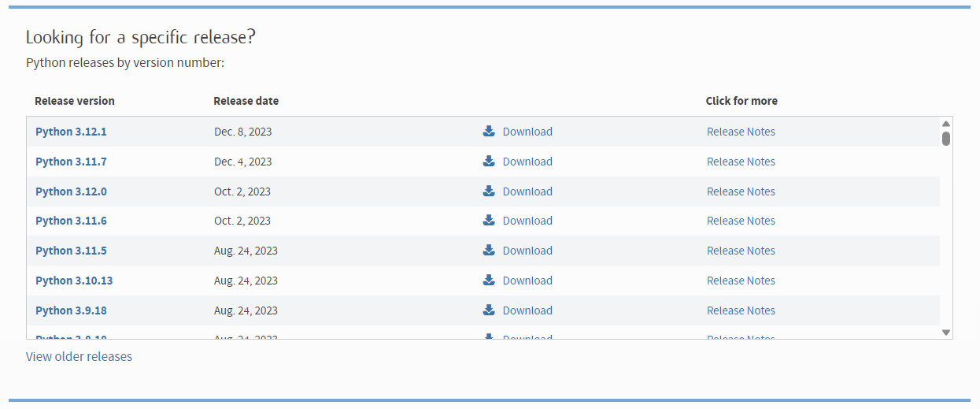
Task: Click the Download text for Python 3.11.6
Action: tap(527, 221)
